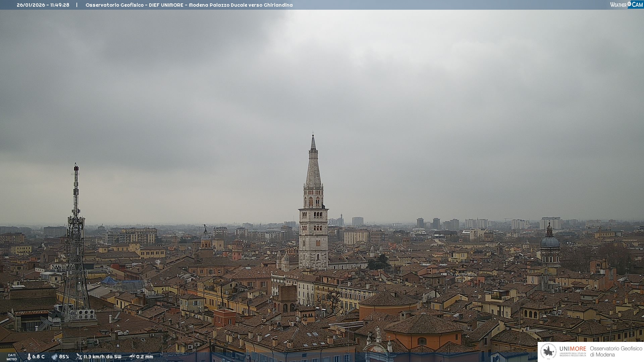
Task: Click the Osservatorio Geofisico di Modena text
Action: tap(616, 352)
